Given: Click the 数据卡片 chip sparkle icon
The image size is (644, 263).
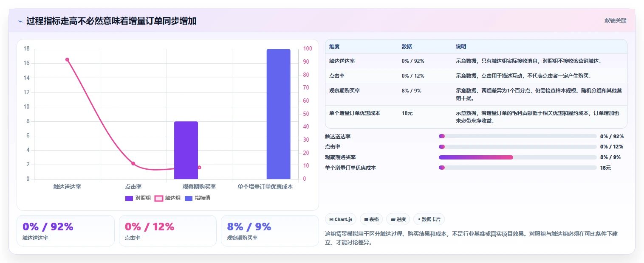Looking at the screenshot, I should pyautogui.click(x=419, y=219).
